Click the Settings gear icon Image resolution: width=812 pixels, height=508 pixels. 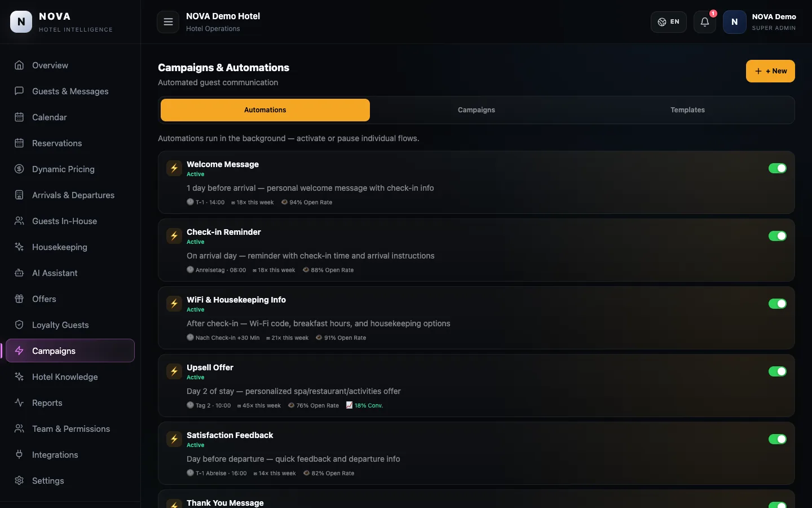[x=19, y=480]
